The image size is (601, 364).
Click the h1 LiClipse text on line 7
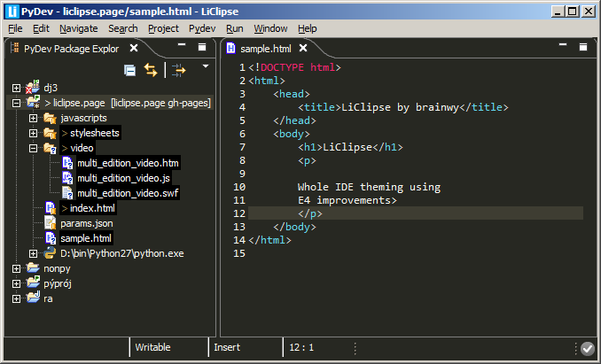[x=350, y=147]
